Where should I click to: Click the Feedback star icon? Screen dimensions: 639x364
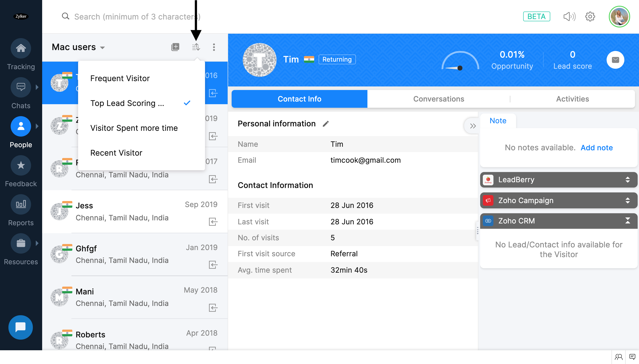click(21, 165)
